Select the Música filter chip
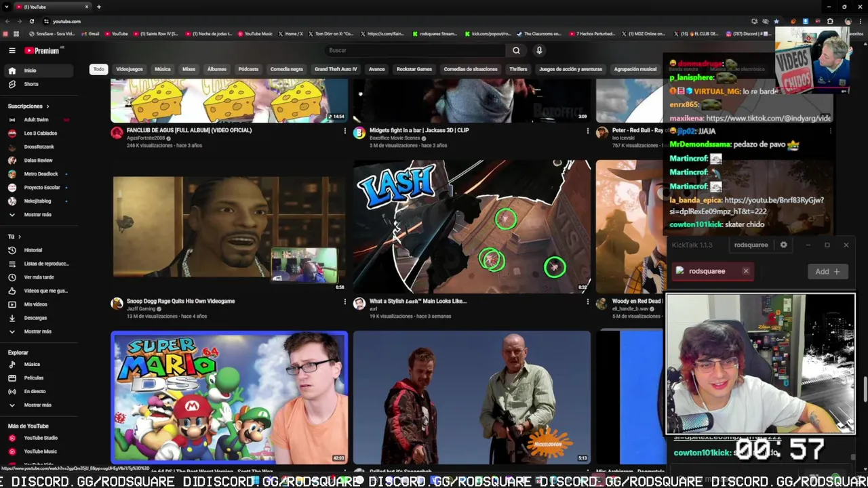868x488 pixels. point(163,69)
